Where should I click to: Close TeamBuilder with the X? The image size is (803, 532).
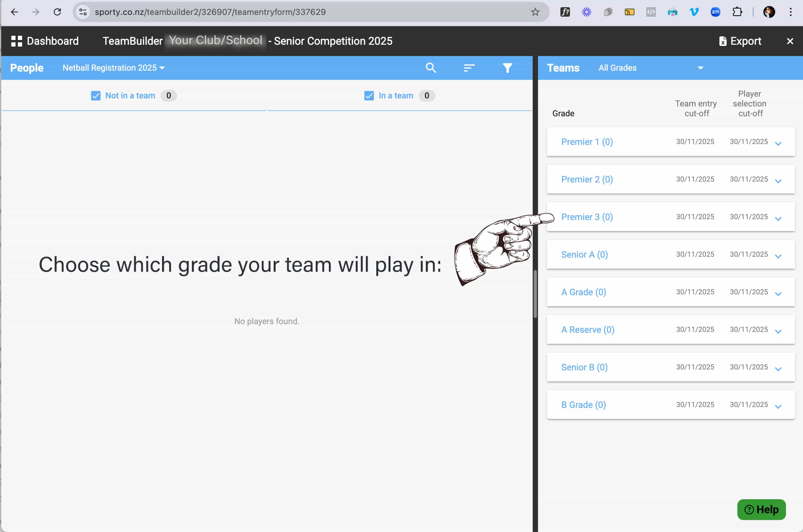click(x=790, y=41)
